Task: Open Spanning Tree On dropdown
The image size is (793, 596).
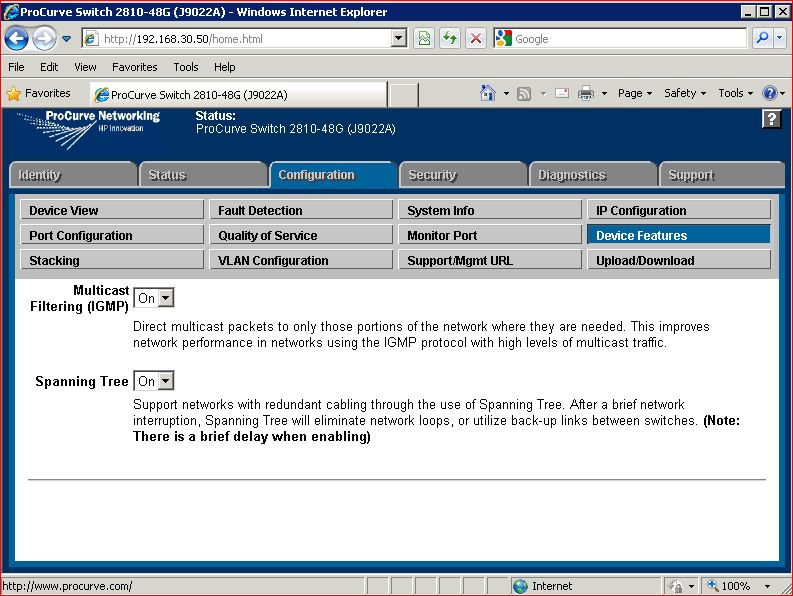Action: coord(154,381)
